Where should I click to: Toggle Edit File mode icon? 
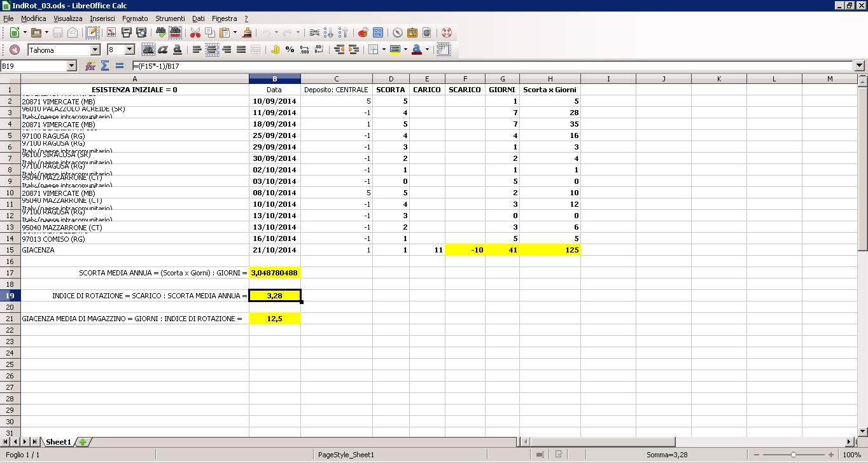point(94,32)
